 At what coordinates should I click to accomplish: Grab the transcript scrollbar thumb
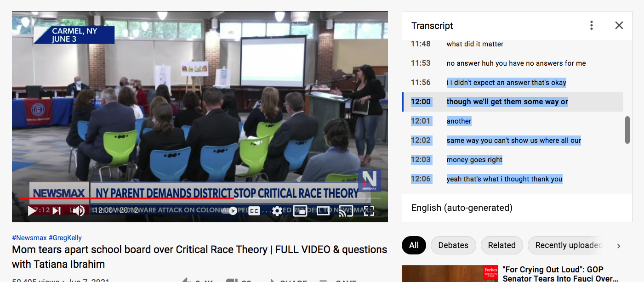[x=627, y=130]
